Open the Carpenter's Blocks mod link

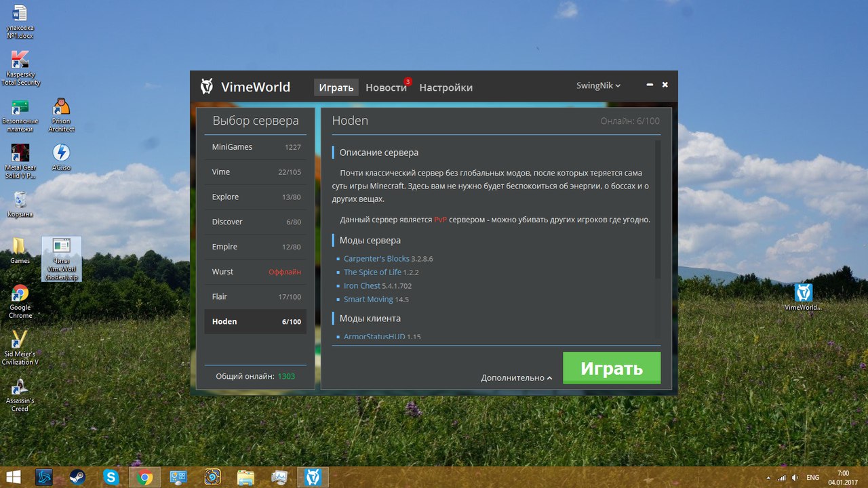376,258
